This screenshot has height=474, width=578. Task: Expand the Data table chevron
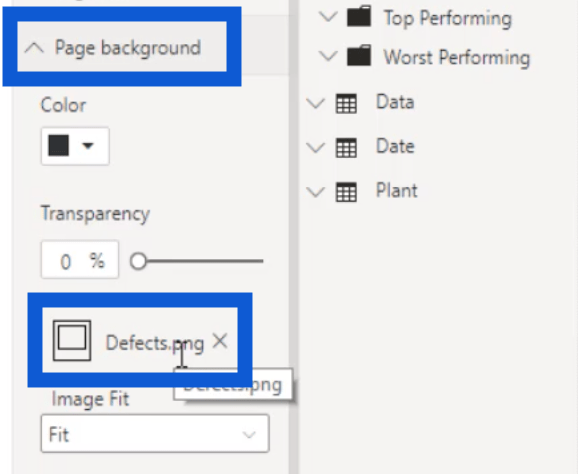pyautogui.click(x=316, y=103)
